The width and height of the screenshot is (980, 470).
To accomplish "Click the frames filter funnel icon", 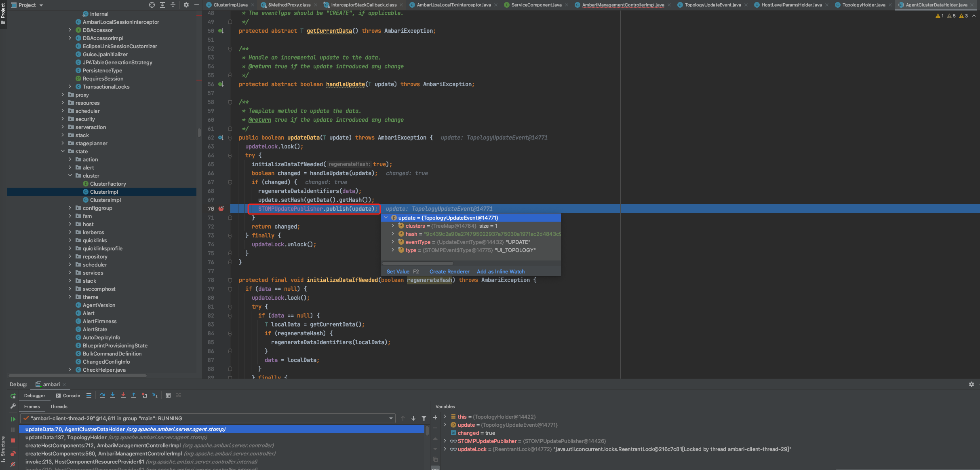I will [424, 418].
